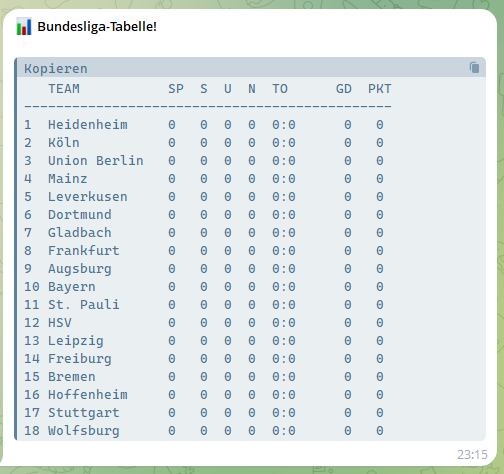Click the Wolfsburg team name
504x474 pixels.
pyautogui.click(x=84, y=431)
